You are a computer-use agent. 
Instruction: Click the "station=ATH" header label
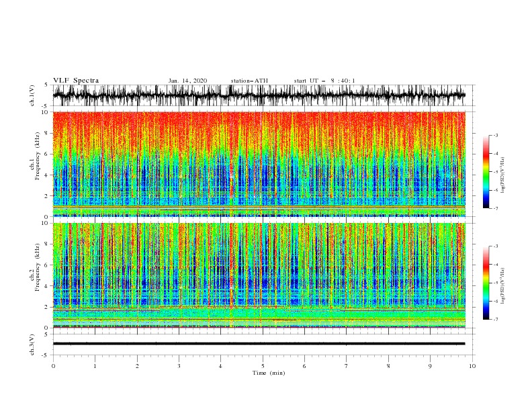click(249, 81)
